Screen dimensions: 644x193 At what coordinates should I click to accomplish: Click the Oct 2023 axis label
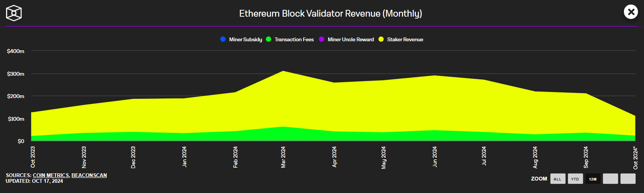[x=33, y=157]
